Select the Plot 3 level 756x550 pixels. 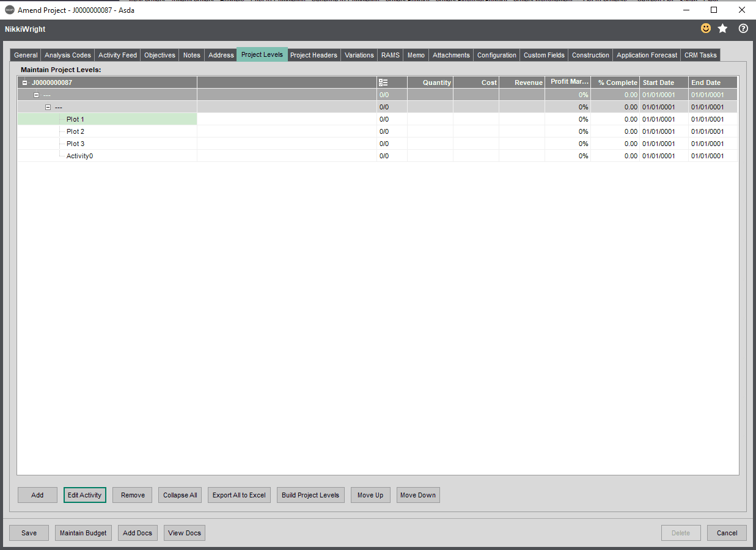(377, 144)
